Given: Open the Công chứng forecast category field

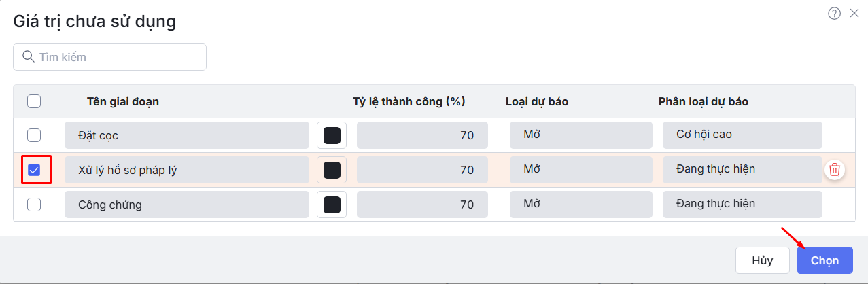Looking at the screenshot, I should point(742,204).
